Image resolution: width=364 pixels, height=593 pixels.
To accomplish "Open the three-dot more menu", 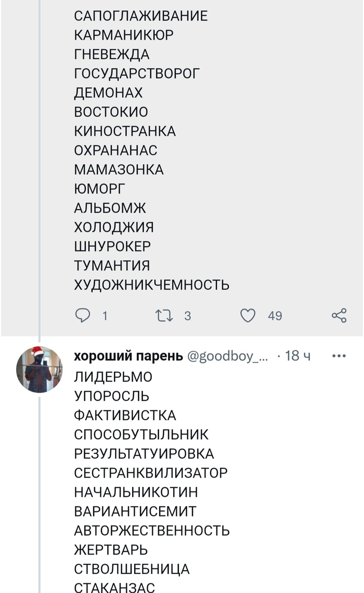I will [339, 356].
